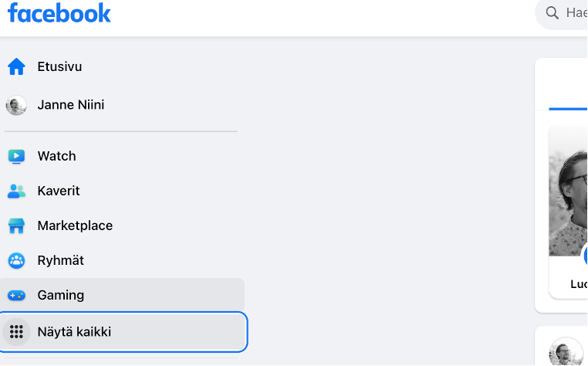Viewport: 588px width, 366px height.
Task: Select the Watch label in sidebar
Action: (x=57, y=156)
